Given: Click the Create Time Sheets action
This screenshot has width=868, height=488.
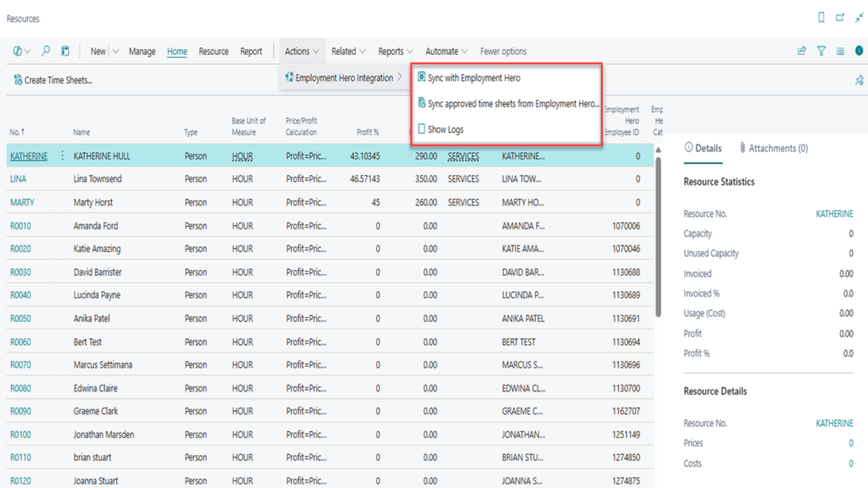Looking at the screenshot, I should pos(53,79).
